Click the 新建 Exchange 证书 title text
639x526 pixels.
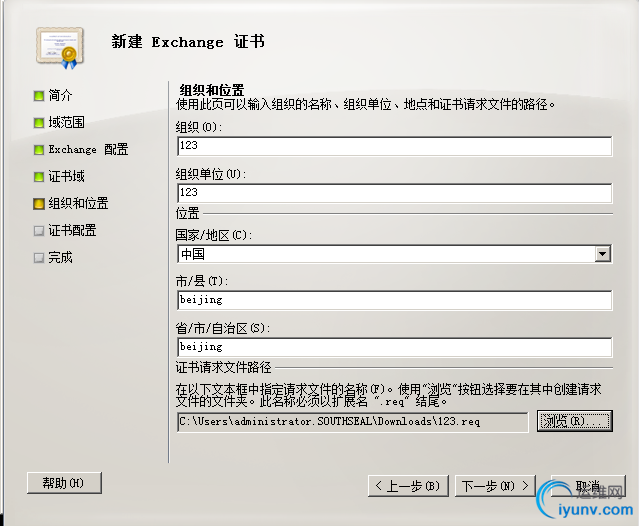point(188,42)
